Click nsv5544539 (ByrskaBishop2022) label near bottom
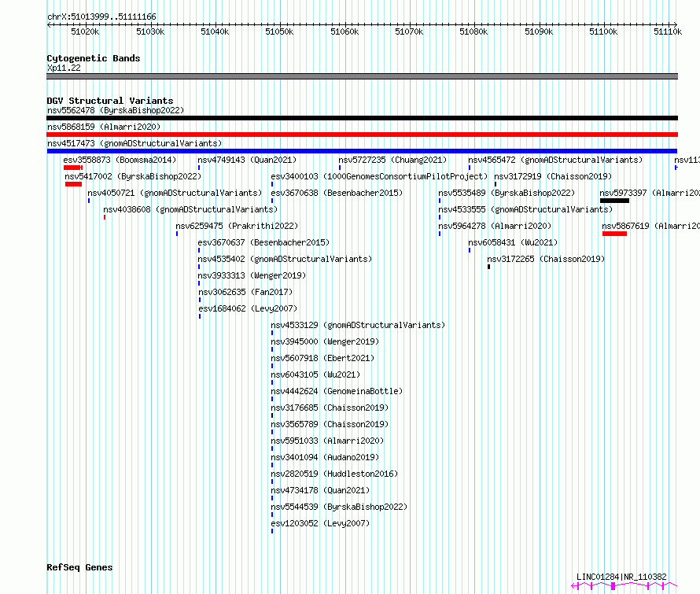 click(339, 507)
